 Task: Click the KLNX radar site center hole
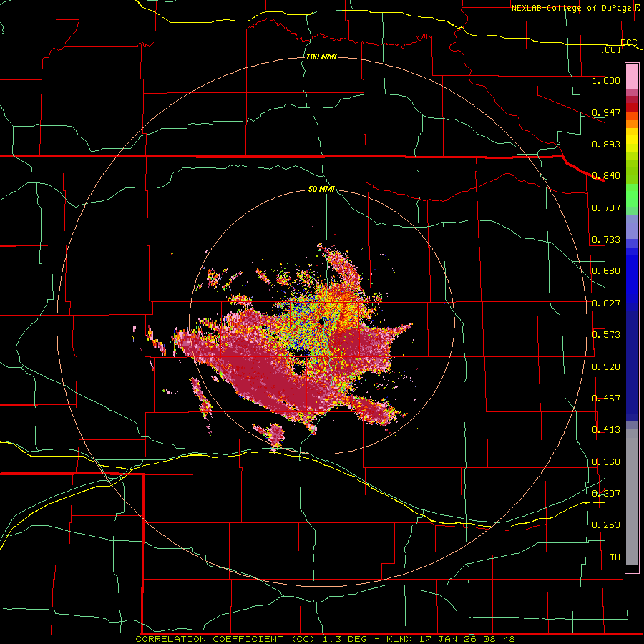pos(322,321)
